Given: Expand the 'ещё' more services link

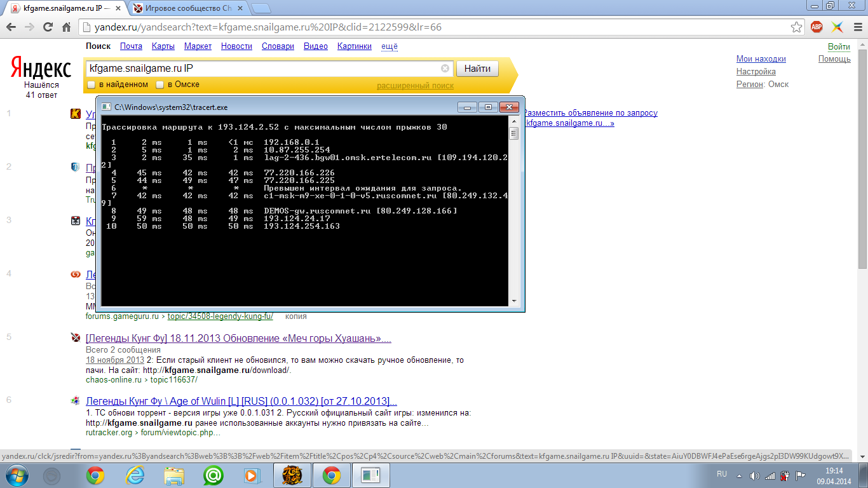Looking at the screenshot, I should [x=389, y=46].
